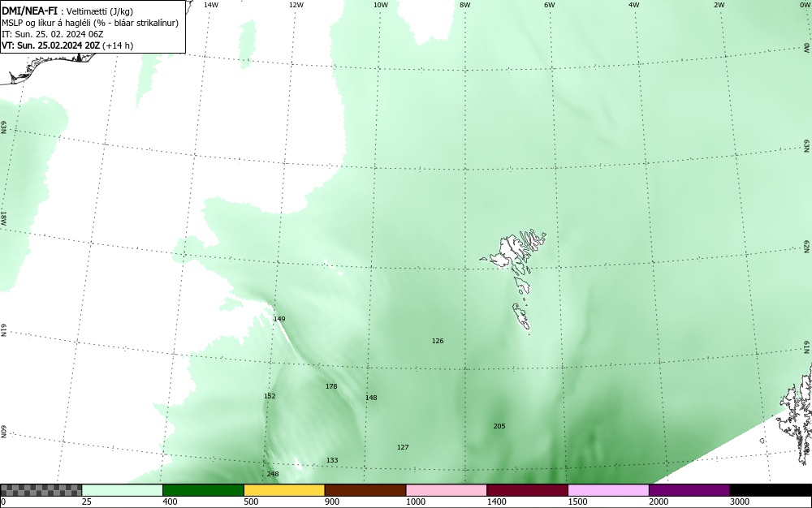Click the 0W longitude label
This screenshot has width=812, height=508.
[804, 5]
